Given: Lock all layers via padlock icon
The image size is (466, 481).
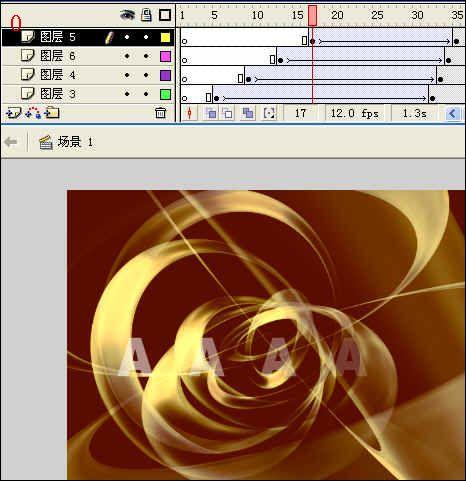Looking at the screenshot, I should point(146,15).
